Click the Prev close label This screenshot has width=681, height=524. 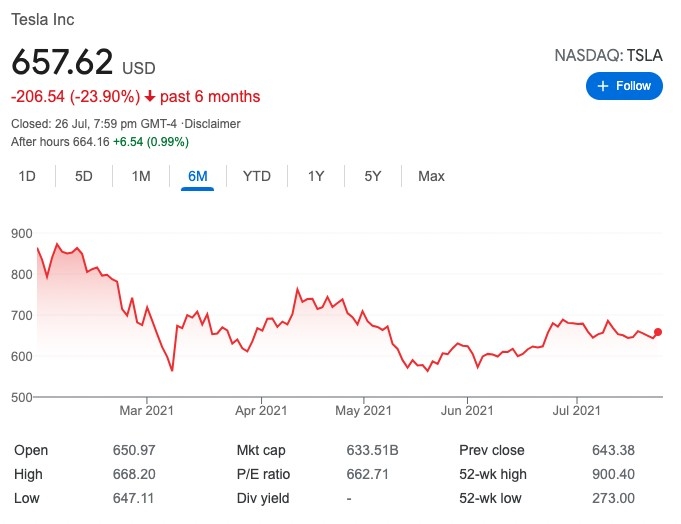[492, 450]
